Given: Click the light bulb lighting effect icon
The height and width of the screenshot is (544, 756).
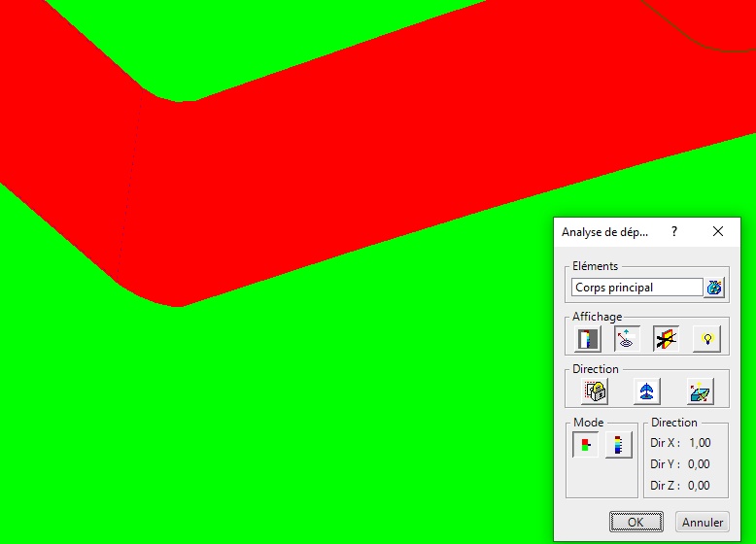Looking at the screenshot, I should (706, 339).
